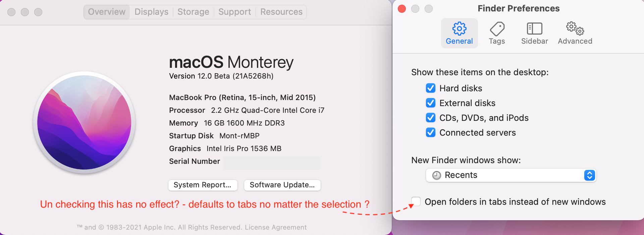Click the clock icon beside Recents

436,175
